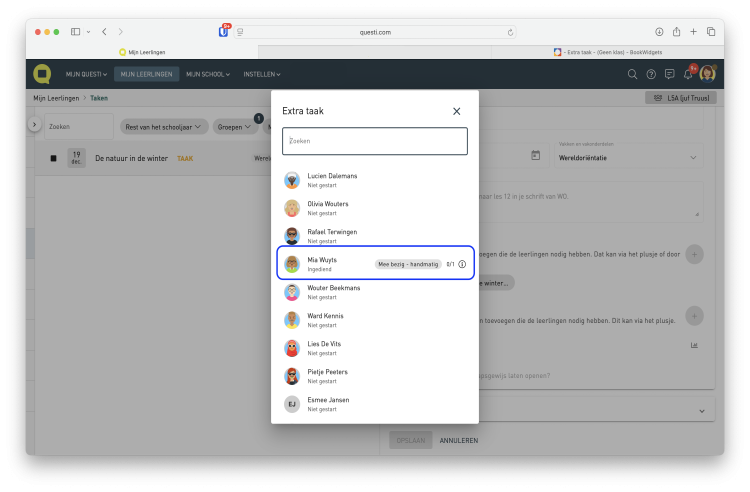Click the Taken breadcrumb link
The image size is (750, 492).
(99, 98)
